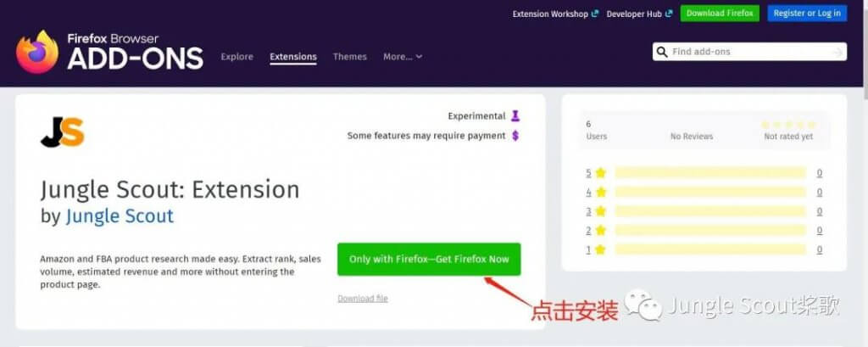Screen dimensions: 868x347
Task: Click Some features may require payment
Action: (x=426, y=135)
